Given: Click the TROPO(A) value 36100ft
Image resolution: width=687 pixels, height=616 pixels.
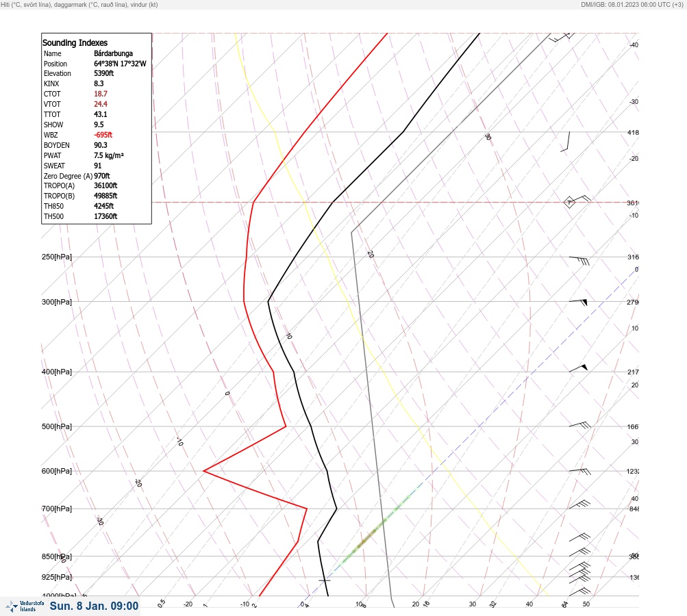Looking at the screenshot, I should [x=105, y=185].
